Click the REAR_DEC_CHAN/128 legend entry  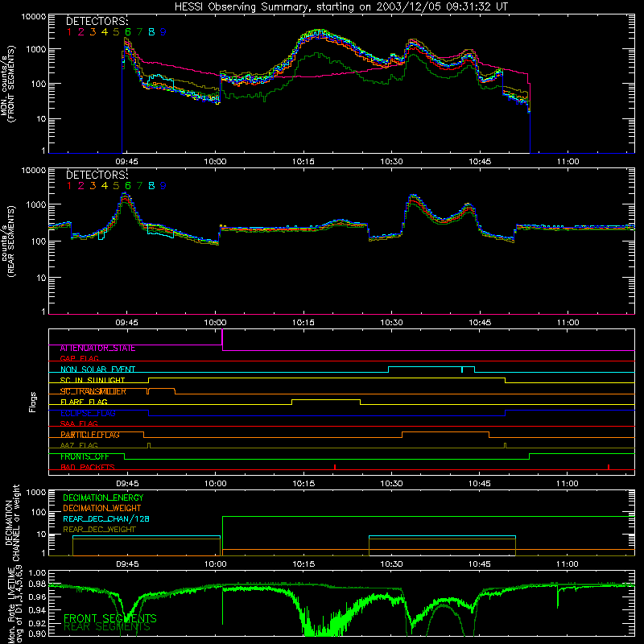pos(106,518)
